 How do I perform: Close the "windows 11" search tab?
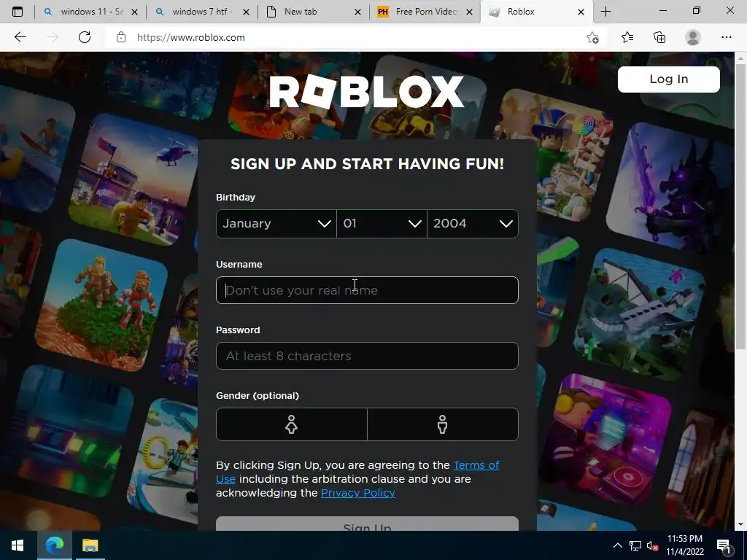pos(134,12)
